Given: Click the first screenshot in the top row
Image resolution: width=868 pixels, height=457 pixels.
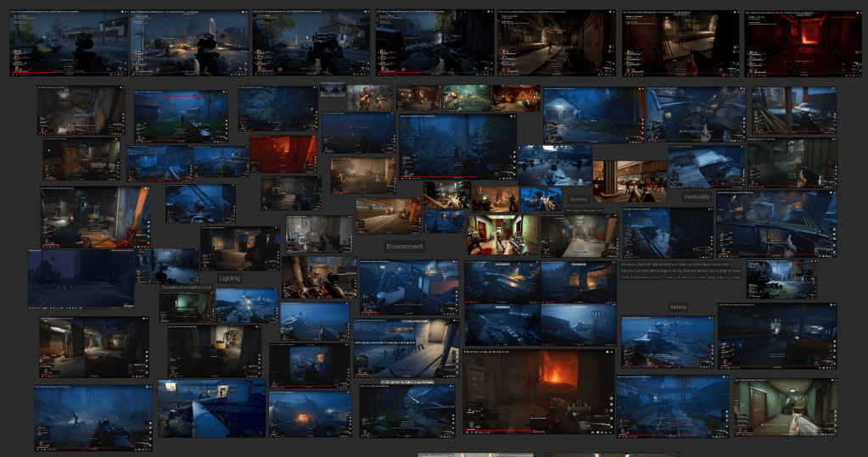Looking at the screenshot, I should pyautogui.click(x=69, y=43).
